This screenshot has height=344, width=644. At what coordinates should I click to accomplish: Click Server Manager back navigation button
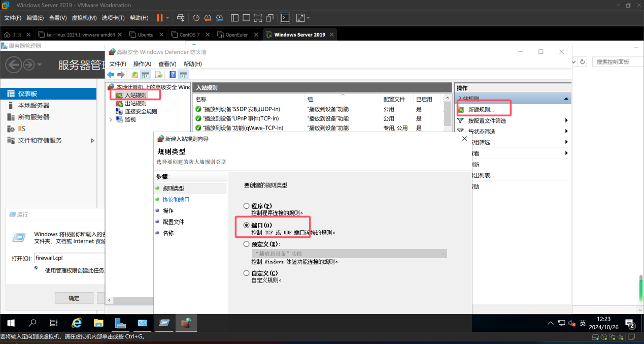point(13,65)
